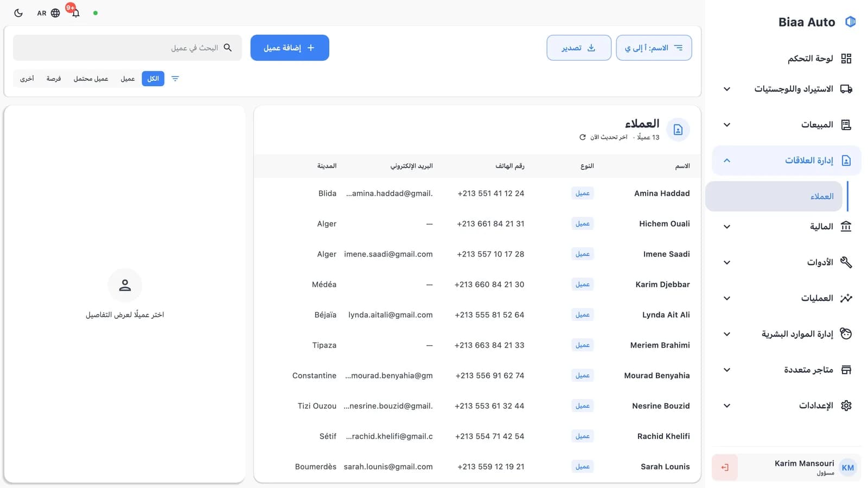868x488 pixels.
Task: Click city Constantine in Mourad Benyahia row
Action: coord(314,375)
